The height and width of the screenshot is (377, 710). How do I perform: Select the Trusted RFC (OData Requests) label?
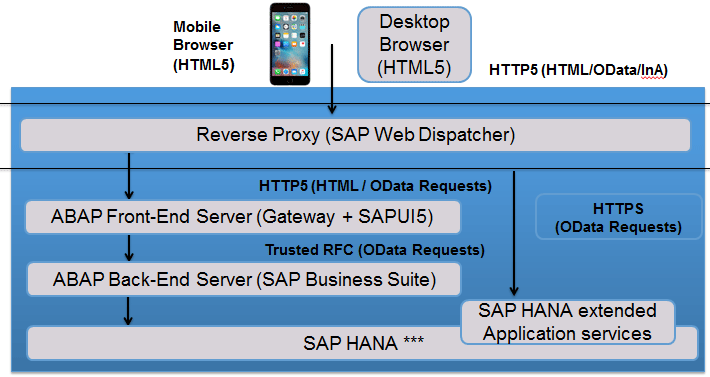coord(375,250)
